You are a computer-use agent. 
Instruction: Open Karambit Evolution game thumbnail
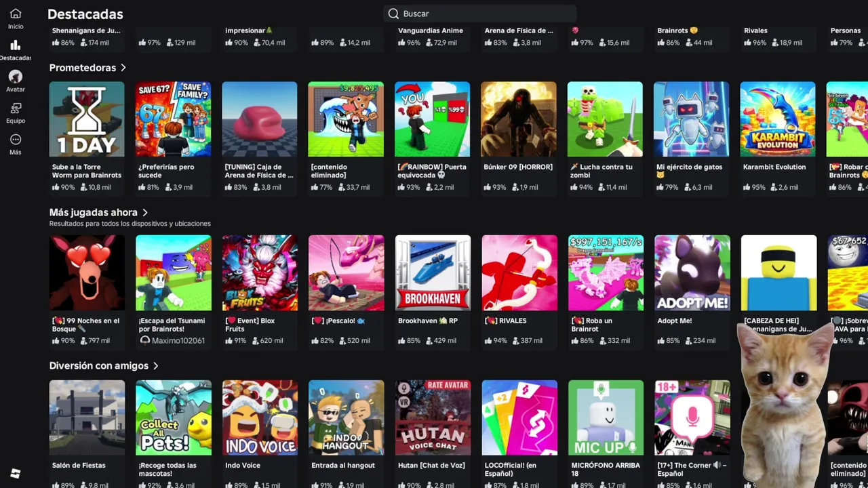click(778, 119)
